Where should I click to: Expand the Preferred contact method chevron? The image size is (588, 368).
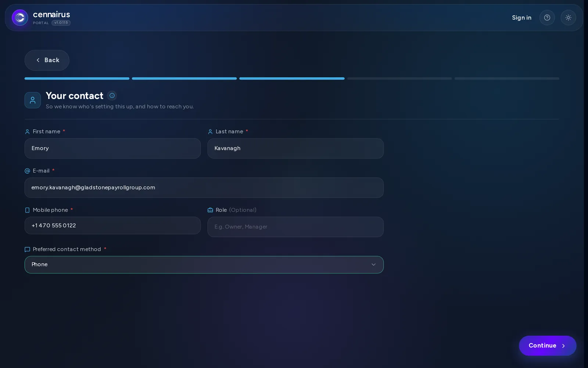(x=373, y=265)
